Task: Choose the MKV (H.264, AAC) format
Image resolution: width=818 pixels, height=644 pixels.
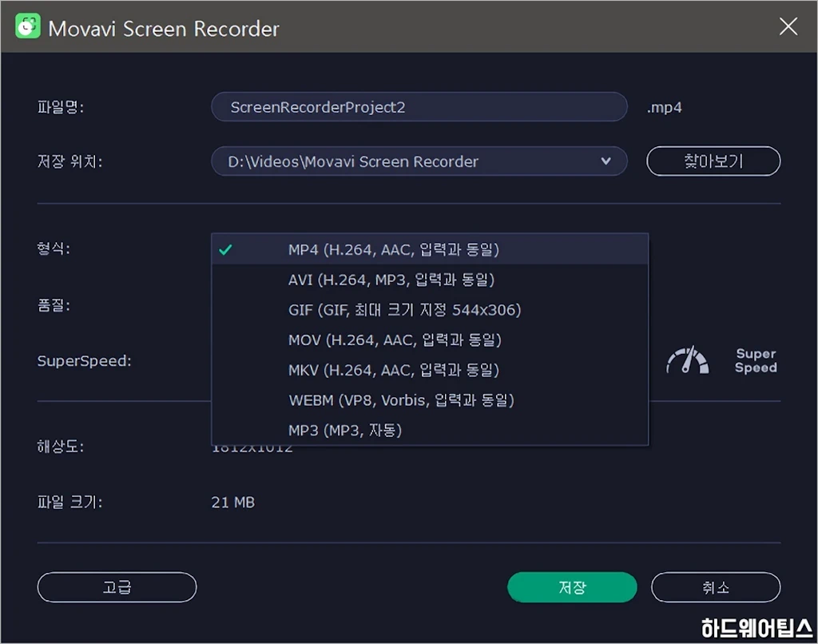Action: tap(430, 371)
